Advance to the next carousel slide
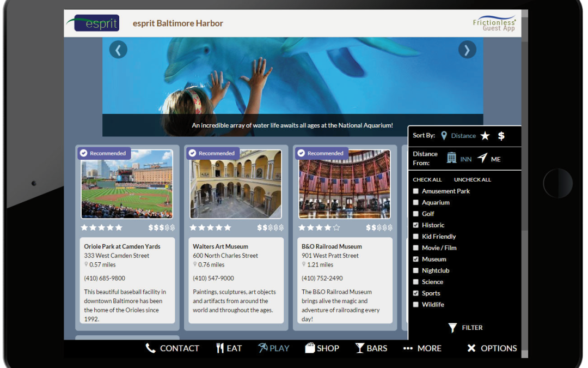588x368 pixels. (x=467, y=50)
